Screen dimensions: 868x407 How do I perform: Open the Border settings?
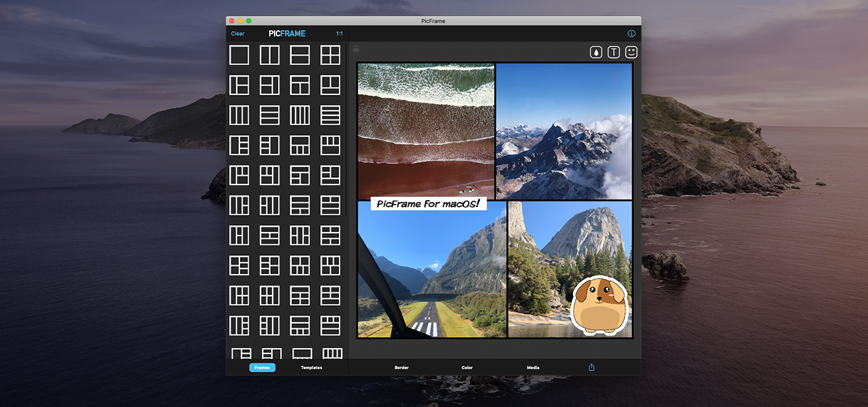point(401,368)
